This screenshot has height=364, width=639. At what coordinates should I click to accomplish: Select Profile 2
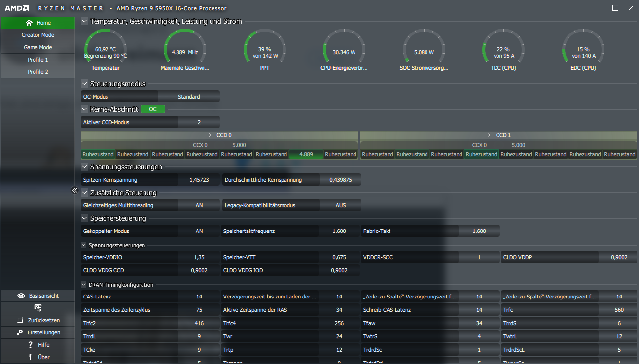tap(37, 72)
